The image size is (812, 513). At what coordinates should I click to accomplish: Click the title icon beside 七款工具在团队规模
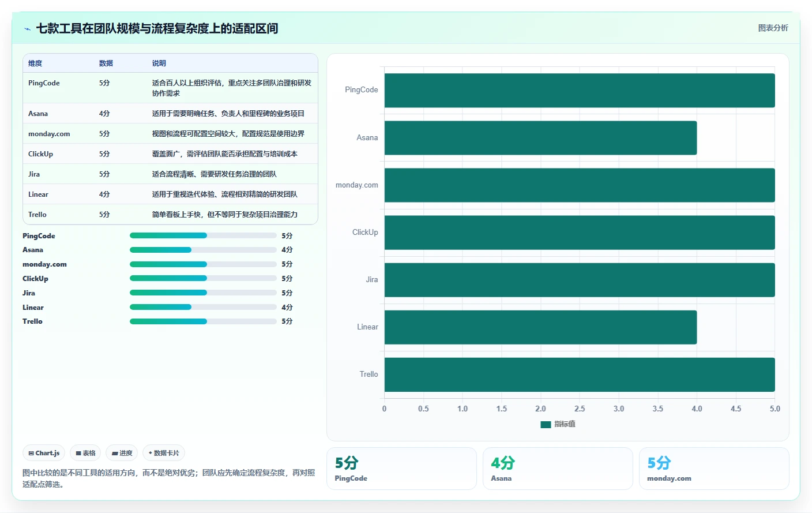tap(27, 29)
